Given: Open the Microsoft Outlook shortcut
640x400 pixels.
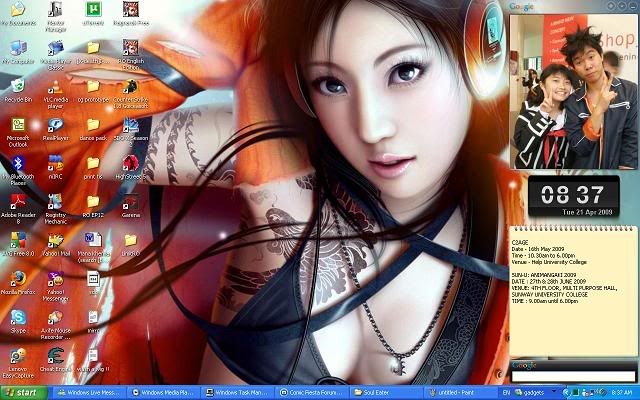Looking at the screenshot, I should (x=18, y=132).
